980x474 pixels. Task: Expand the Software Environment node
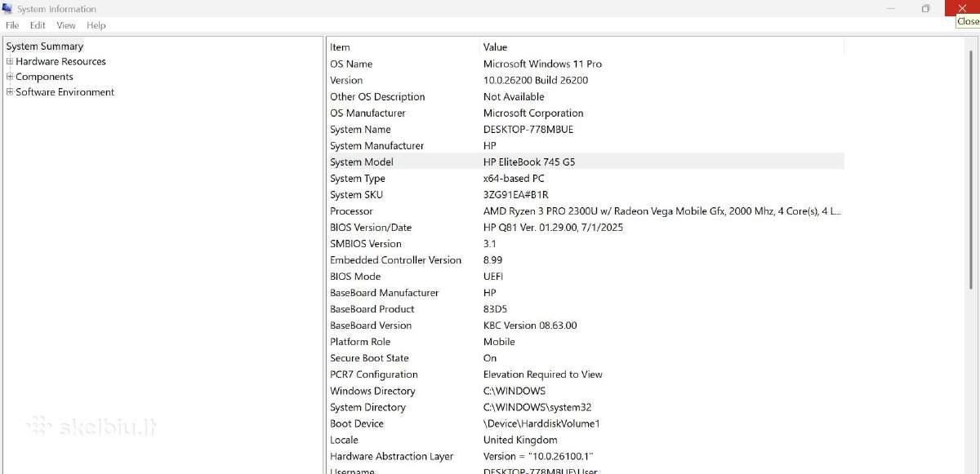tap(10, 92)
